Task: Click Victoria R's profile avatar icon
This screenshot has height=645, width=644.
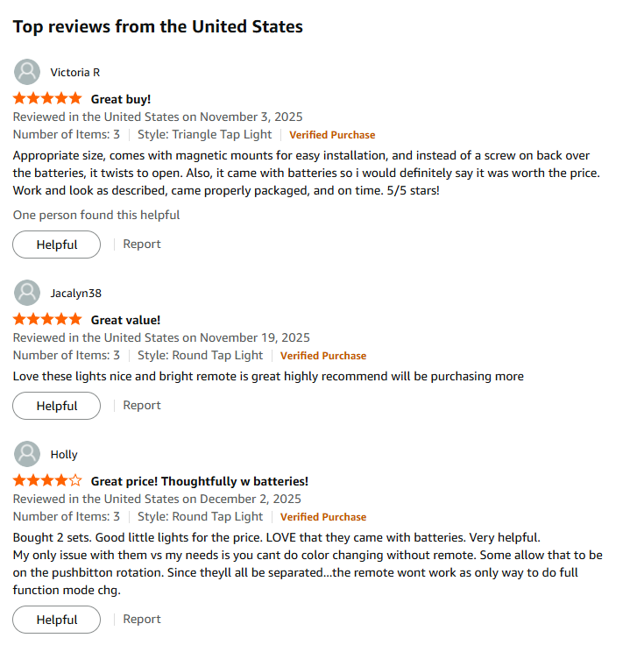Action: coord(28,72)
